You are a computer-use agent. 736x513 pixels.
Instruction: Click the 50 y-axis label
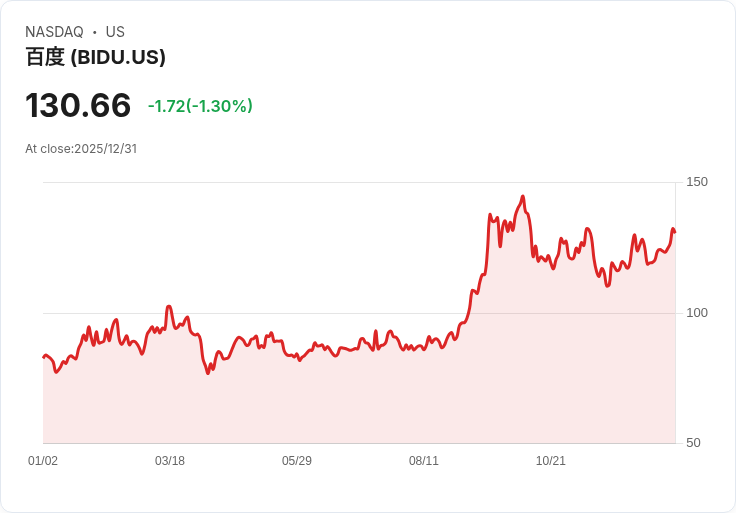[x=692, y=443]
